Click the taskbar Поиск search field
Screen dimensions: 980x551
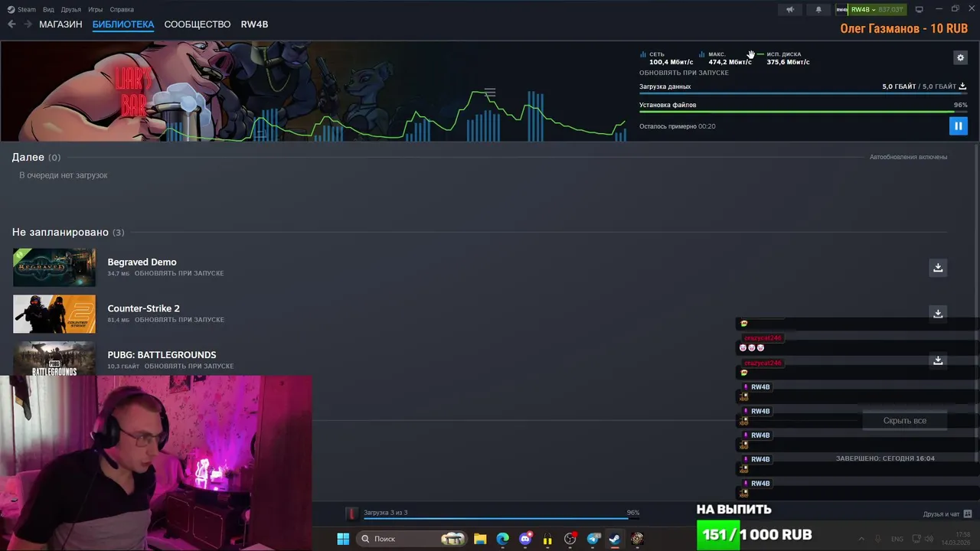(x=412, y=539)
